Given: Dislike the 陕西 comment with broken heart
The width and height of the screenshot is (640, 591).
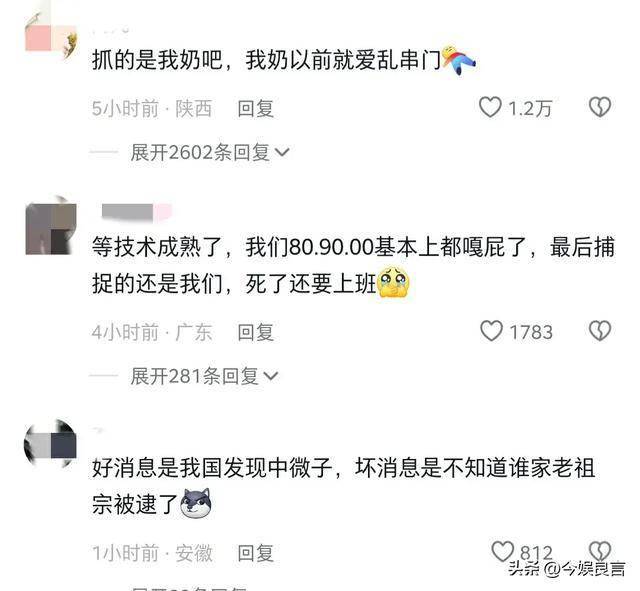Looking at the screenshot, I should point(600,107).
